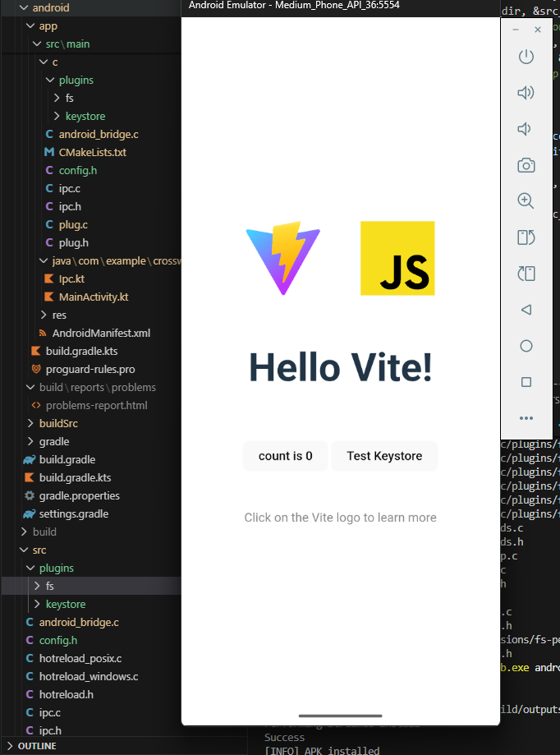This screenshot has width=560, height=755.
Task: Open plug.h file
Action: pyautogui.click(x=73, y=242)
